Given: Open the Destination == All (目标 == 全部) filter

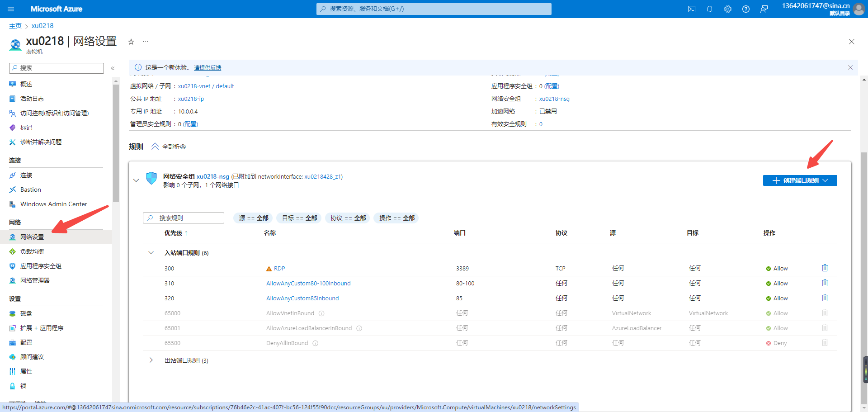Looking at the screenshot, I should point(299,218).
